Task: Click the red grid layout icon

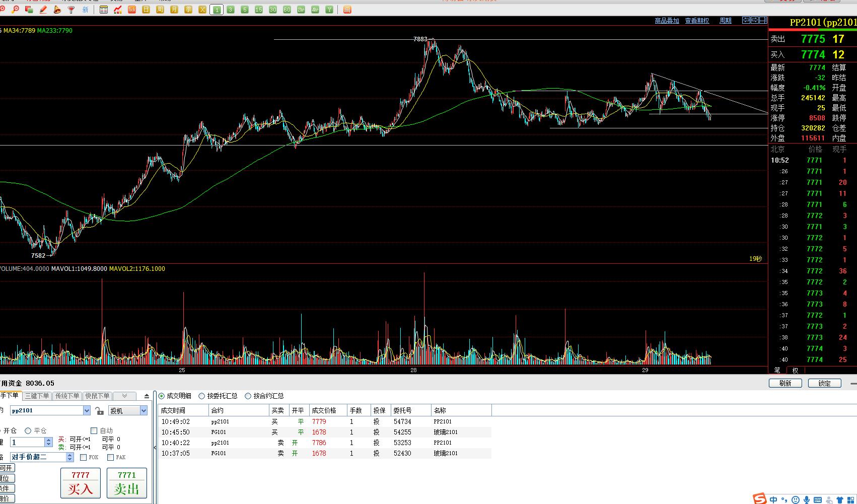Action: click(x=347, y=10)
